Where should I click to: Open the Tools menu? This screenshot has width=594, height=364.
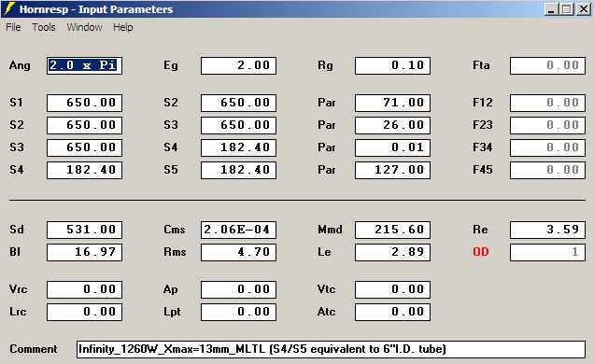44,27
